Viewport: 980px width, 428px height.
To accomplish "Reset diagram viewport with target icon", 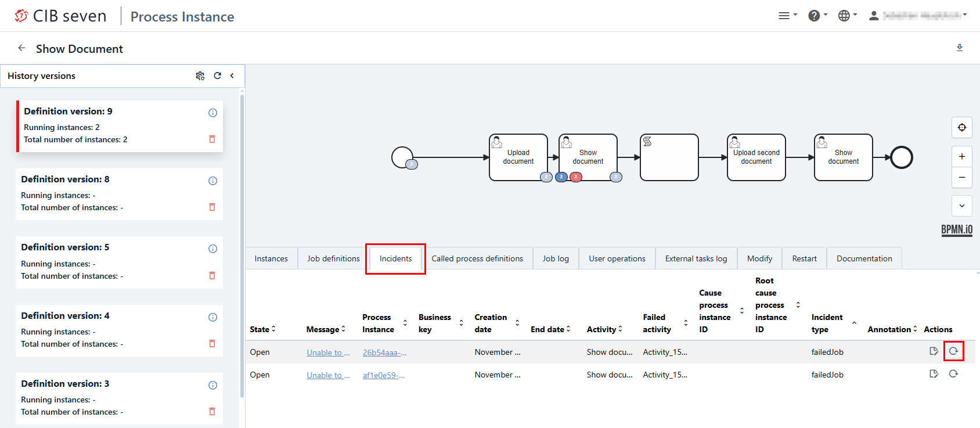I will [961, 128].
